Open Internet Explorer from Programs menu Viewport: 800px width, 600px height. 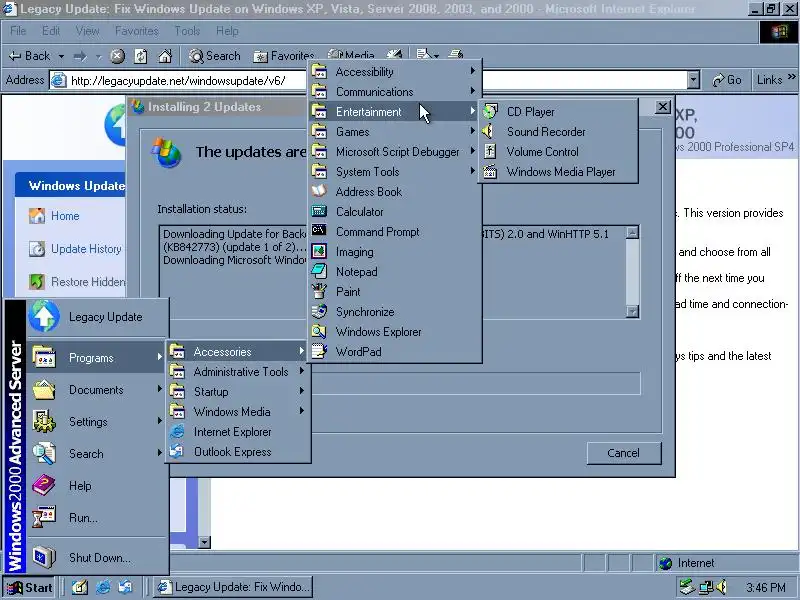tap(238, 432)
